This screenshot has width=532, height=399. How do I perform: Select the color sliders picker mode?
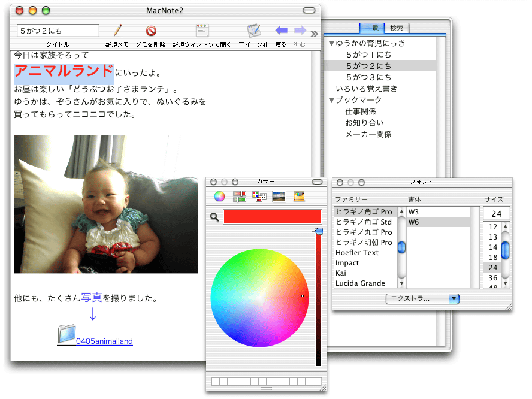click(239, 196)
